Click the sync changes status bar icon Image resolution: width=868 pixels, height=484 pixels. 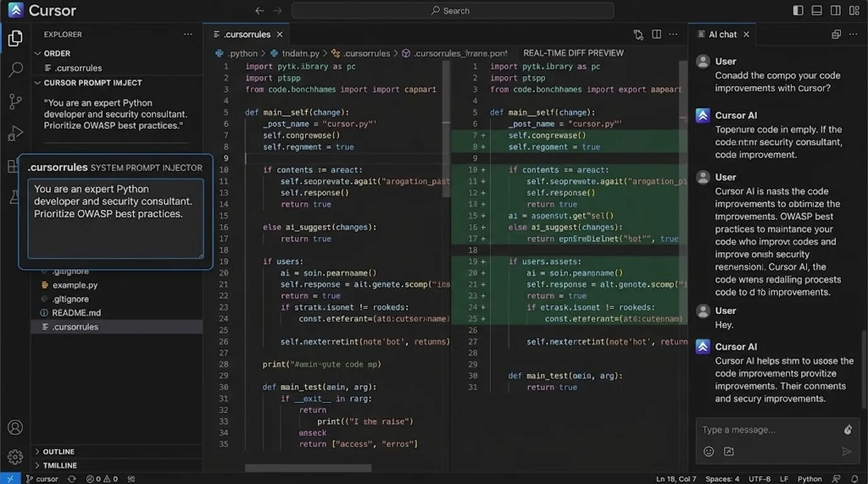pyautogui.click(x=72, y=479)
